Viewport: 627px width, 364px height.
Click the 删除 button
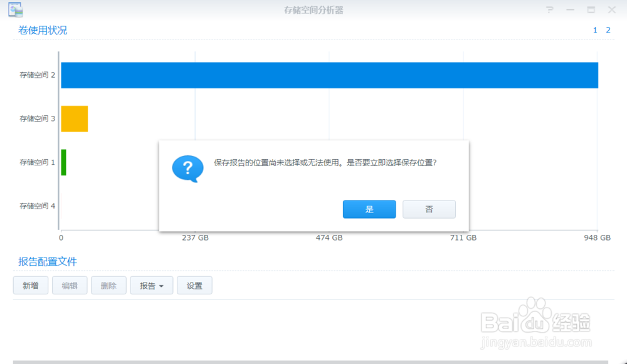click(x=108, y=285)
